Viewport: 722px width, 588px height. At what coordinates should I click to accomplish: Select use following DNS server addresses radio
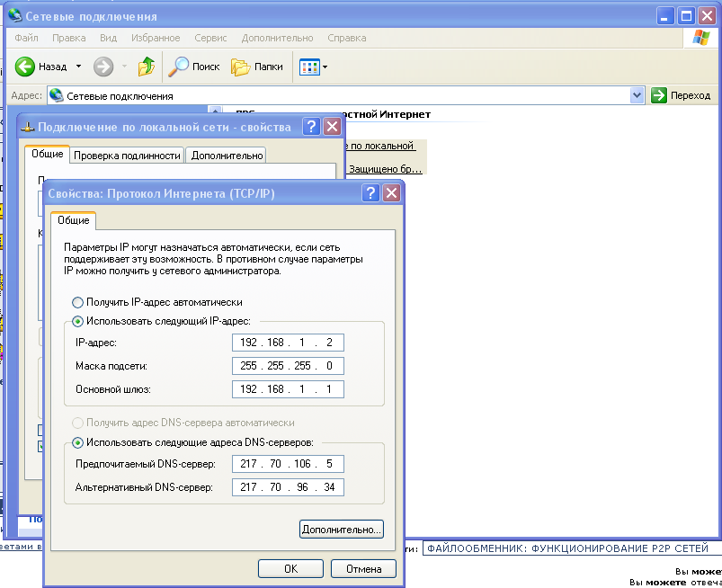click(78, 442)
